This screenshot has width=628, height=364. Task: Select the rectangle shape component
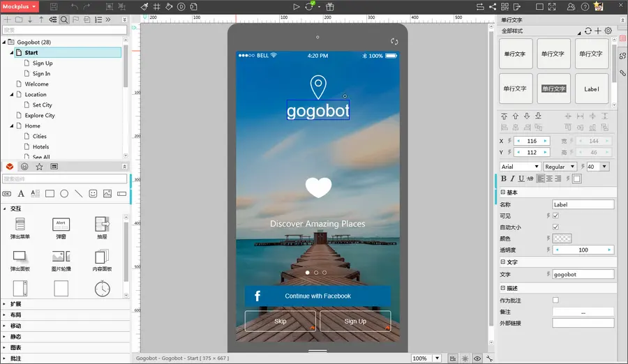coord(50,194)
